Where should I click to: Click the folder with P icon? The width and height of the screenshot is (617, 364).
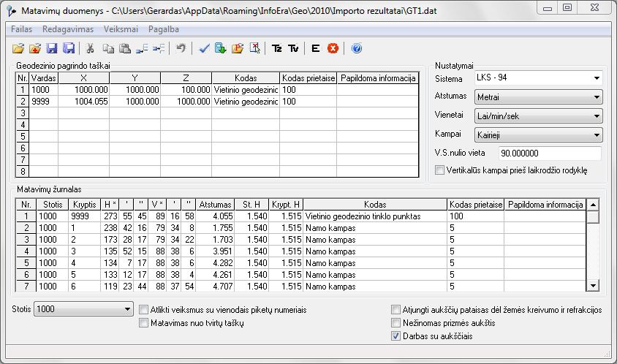(238, 48)
